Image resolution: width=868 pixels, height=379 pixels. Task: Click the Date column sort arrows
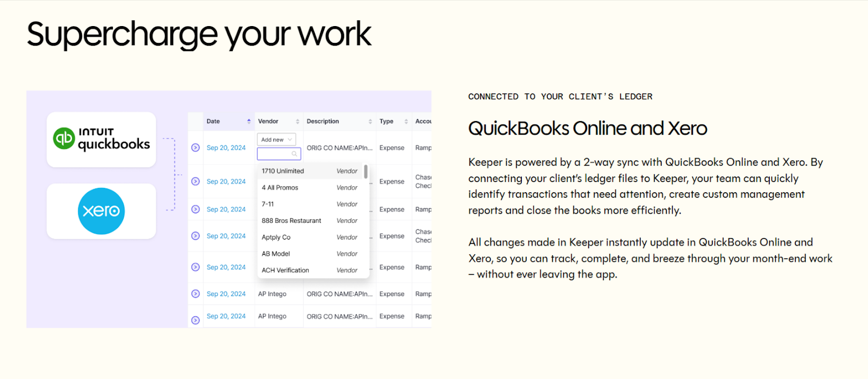click(248, 122)
